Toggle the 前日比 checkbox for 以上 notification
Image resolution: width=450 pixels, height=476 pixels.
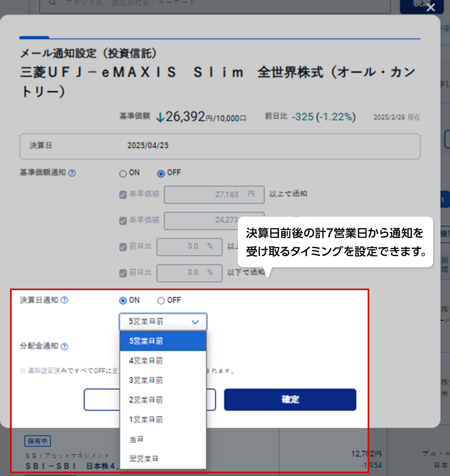[123, 247]
